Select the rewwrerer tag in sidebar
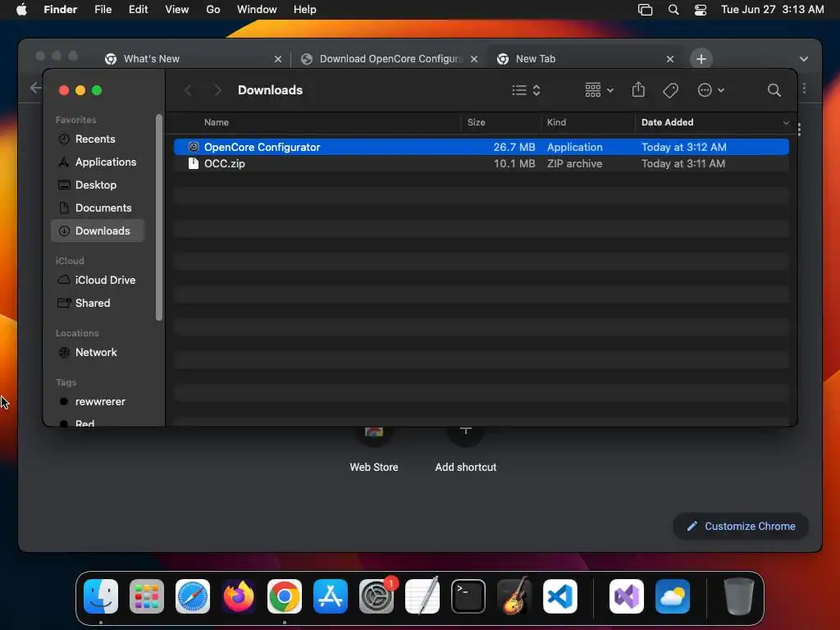 point(99,402)
